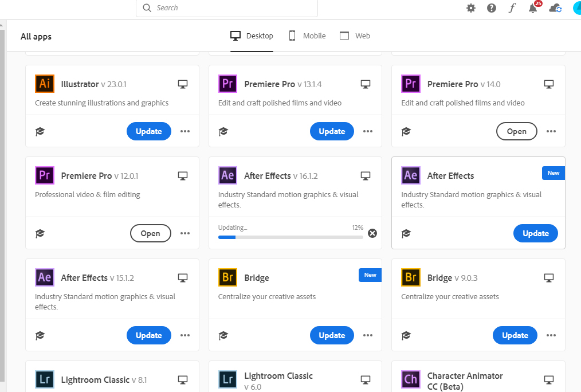Click the Adobe Fonts icon in the header

[512, 8]
